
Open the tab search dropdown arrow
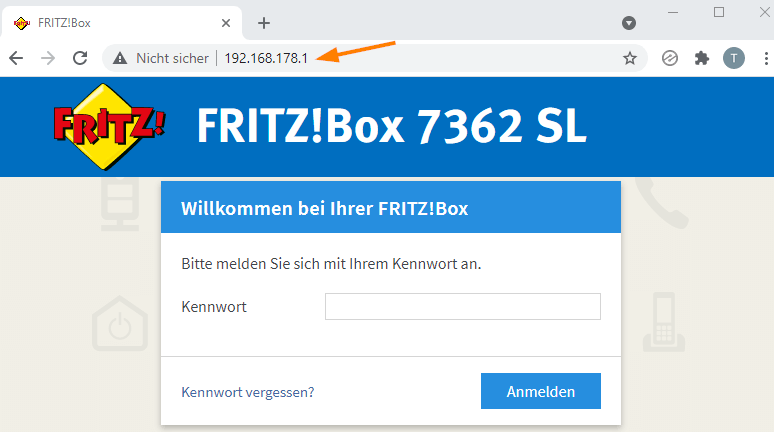[x=628, y=23]
